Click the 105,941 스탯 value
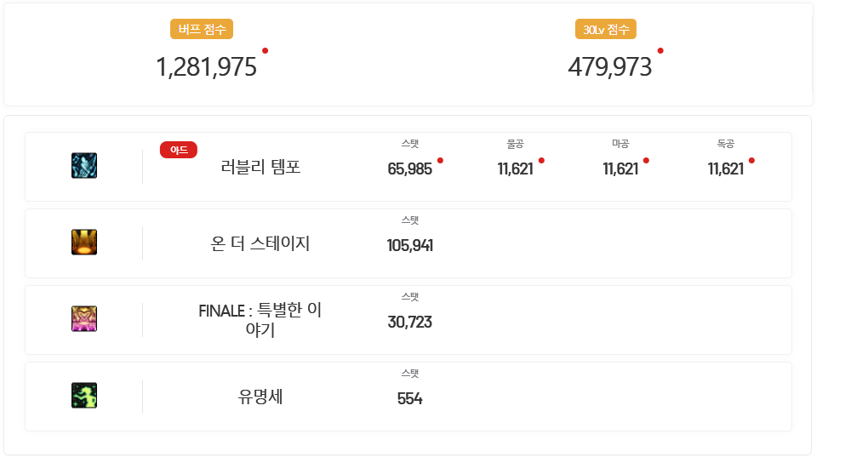 coord(409,245)
